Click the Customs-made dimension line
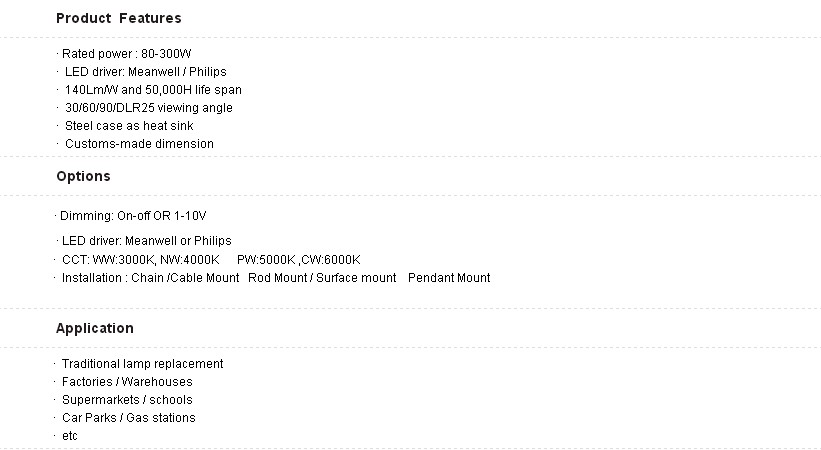 pos(139,144)
